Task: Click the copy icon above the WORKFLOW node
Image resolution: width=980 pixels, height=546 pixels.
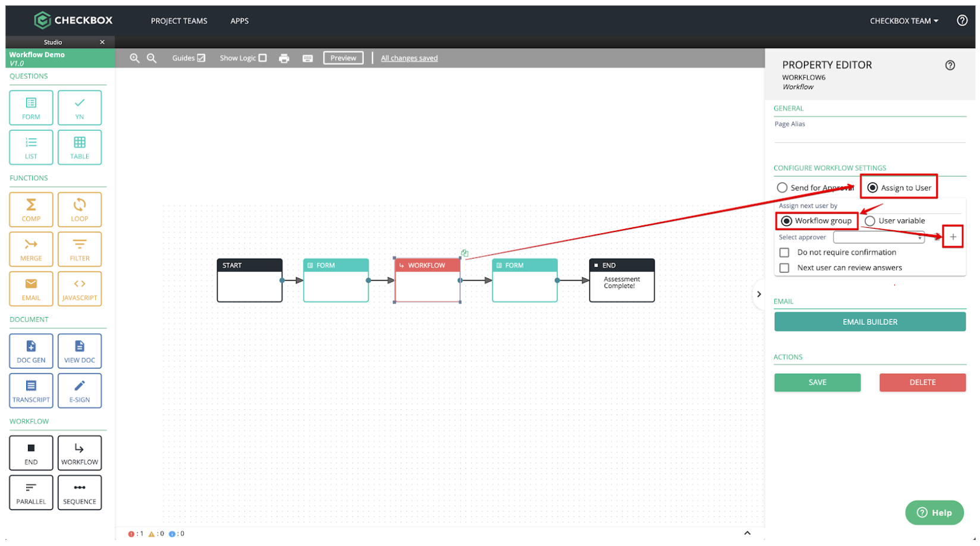Action: 464,253
